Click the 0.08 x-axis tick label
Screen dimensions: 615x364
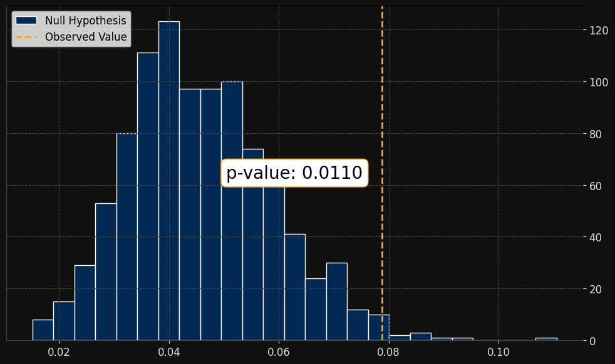pyautogui.click(x=388, y=351)
